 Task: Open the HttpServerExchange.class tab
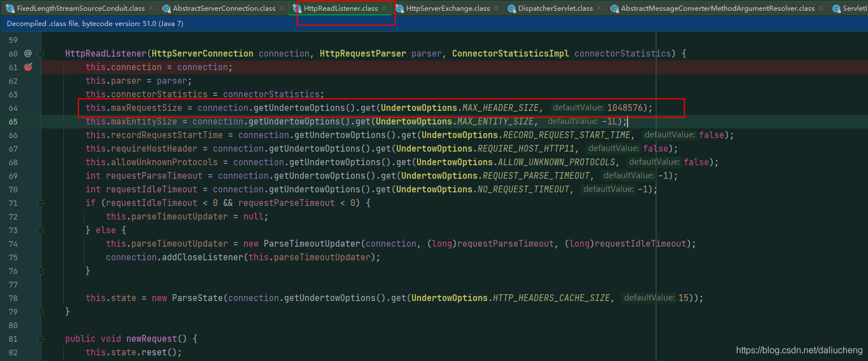pos(448,8)
